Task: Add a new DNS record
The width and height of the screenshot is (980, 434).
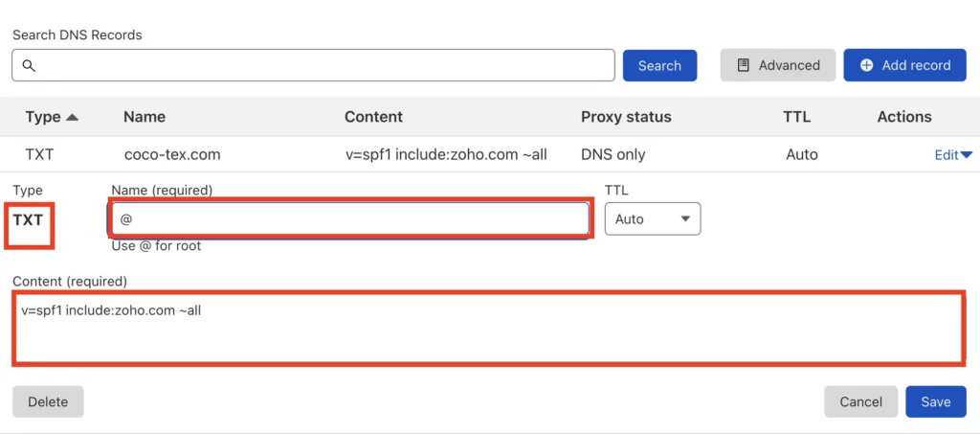Action: (904, 66)
